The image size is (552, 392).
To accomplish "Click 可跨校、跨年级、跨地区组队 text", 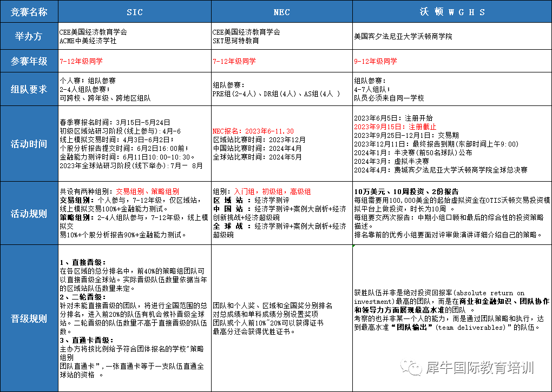I will [105, 98].
